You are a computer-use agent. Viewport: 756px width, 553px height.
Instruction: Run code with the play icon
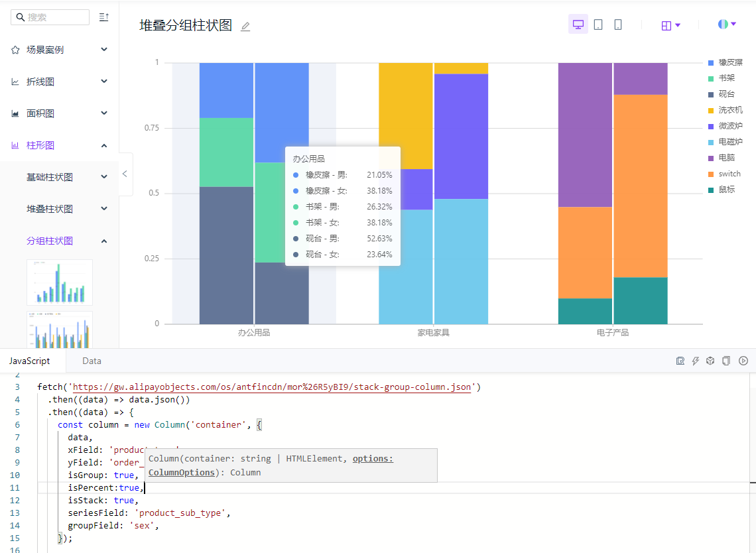coord(743,361)
